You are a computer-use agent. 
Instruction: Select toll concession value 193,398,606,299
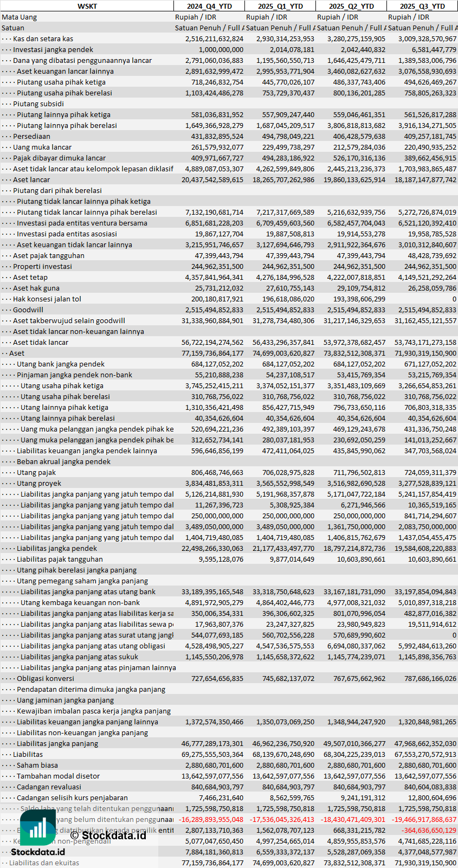[359, 299]
